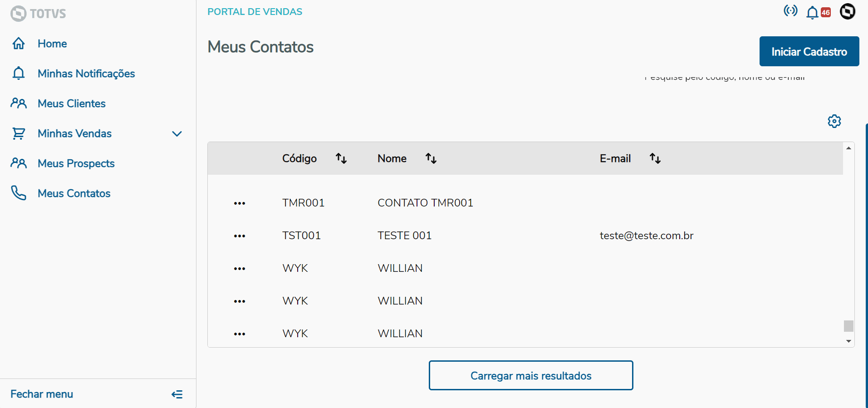Navigate to Minhas Notificações
The width and height of the screenshot is (868, 408).
point(86,74)
